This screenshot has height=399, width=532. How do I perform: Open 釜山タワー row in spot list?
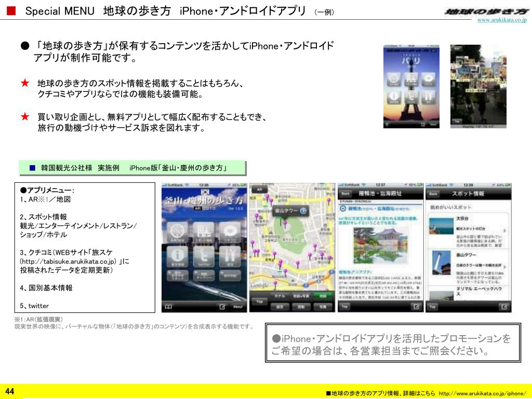pos(468,268)
